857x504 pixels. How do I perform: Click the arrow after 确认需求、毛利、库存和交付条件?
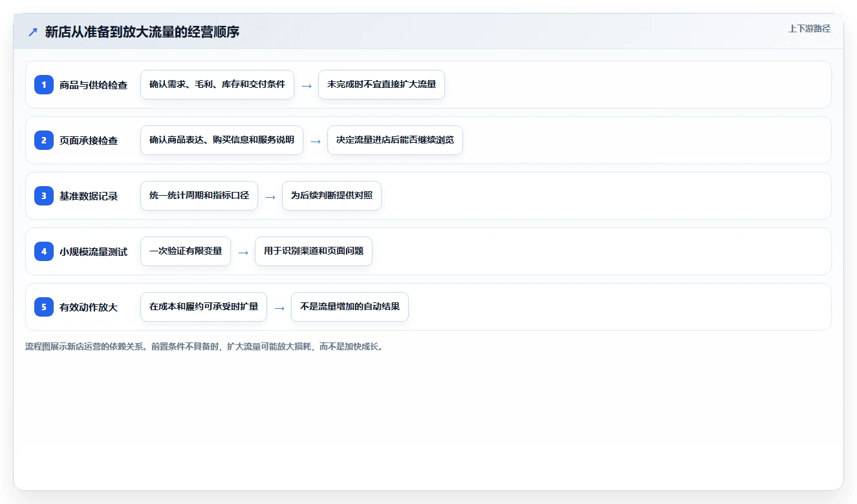pos(307,86)
